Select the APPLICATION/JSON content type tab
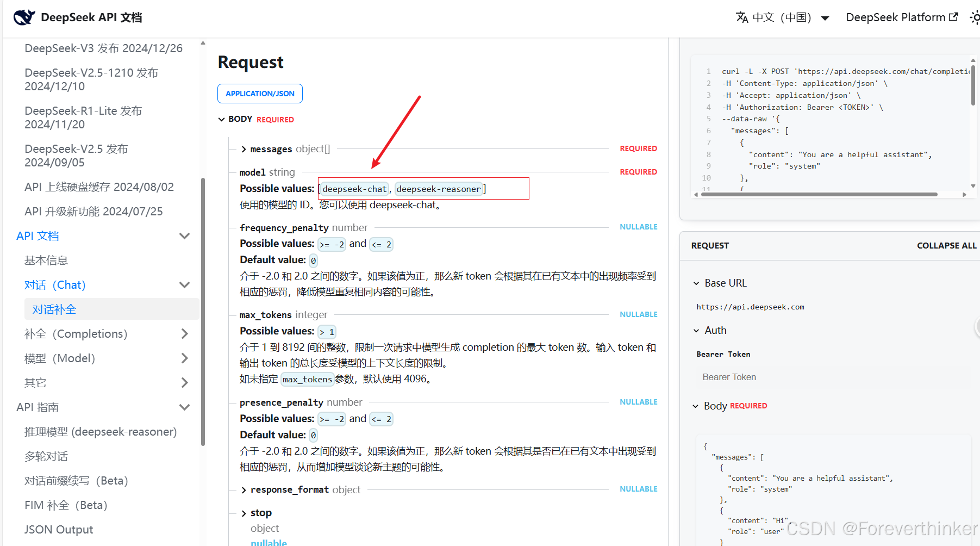The height and width of the screenshot is (546, 980). pos(260,94)
